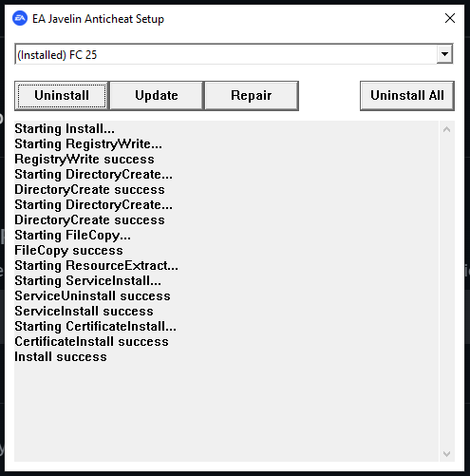Click the Uninstall All button
The image size is (470, 476).
coord(407,96)
